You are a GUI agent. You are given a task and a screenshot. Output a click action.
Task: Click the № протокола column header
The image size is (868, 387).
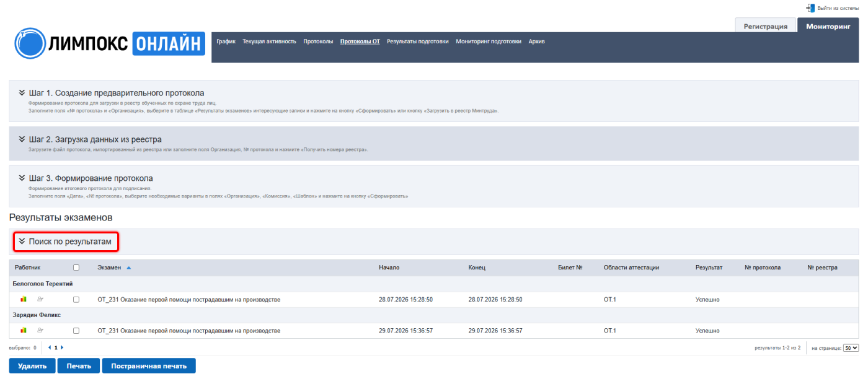click(763, 268)
